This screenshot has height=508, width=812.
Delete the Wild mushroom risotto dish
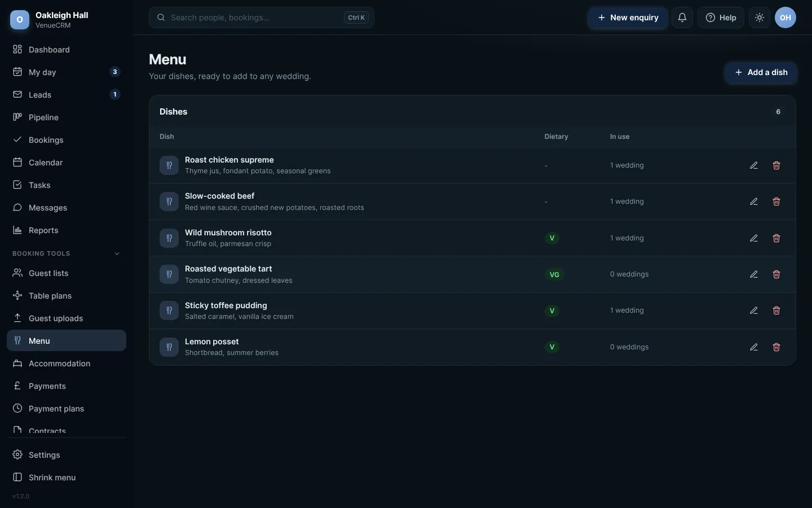click(776, 238)
